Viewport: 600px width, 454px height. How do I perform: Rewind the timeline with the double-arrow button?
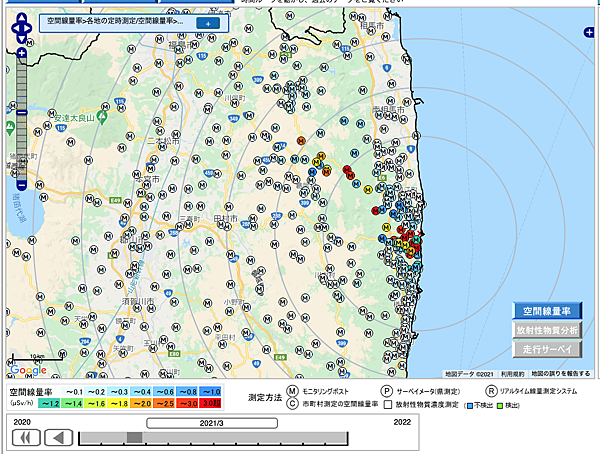pyautogui.click(x=26, y=437)
